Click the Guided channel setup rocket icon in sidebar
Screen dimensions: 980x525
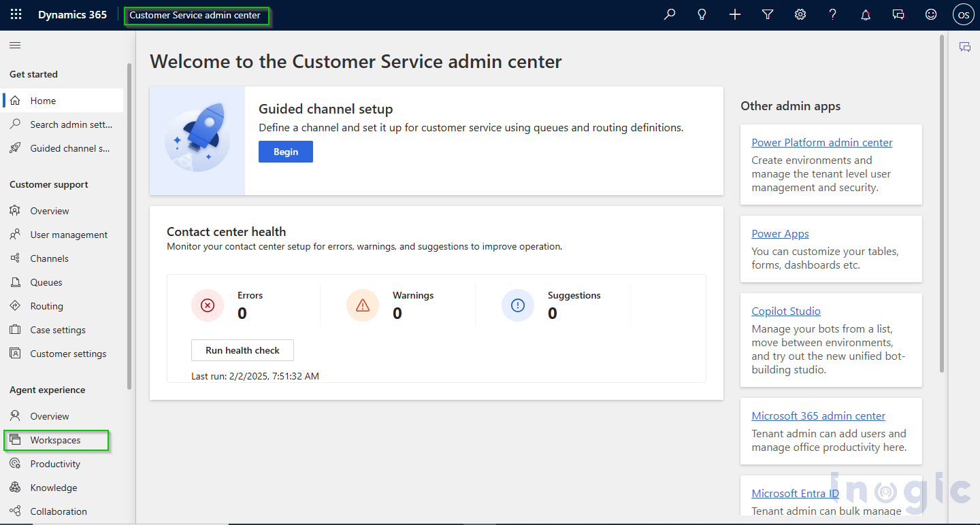pos(15,148)
